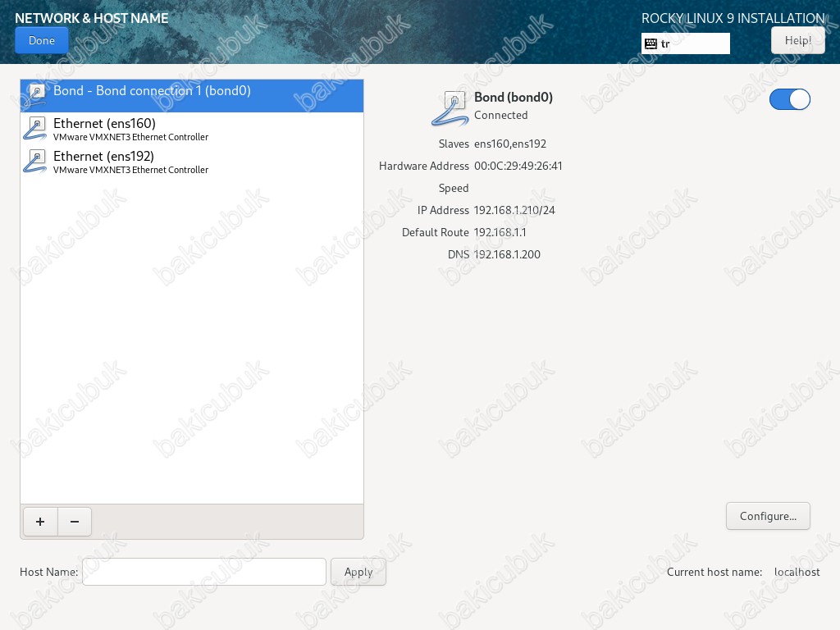Click the IP Address value 192.168.1.210/24
840x630 pixels.
pyautogui.click(x=514, y=211)
